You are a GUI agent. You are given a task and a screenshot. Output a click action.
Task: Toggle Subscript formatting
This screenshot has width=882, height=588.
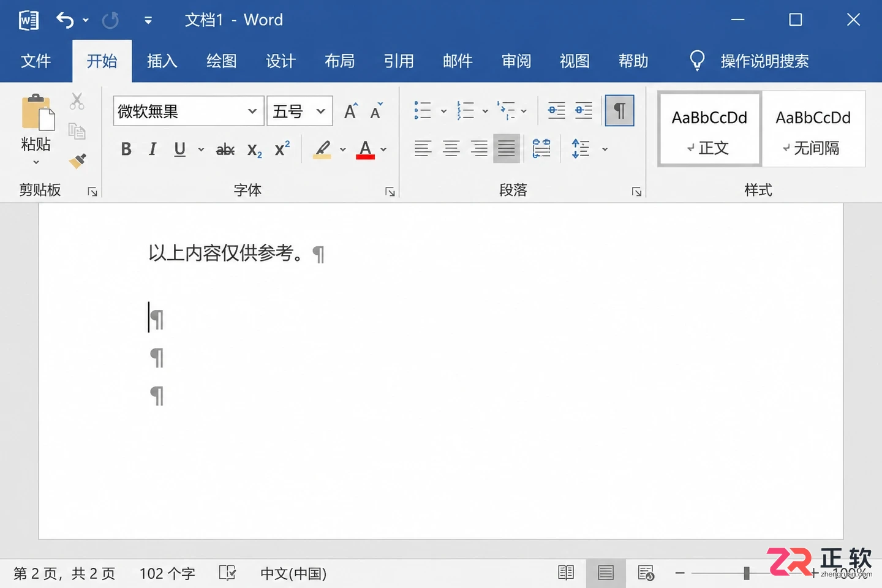[x=255, y=149]
